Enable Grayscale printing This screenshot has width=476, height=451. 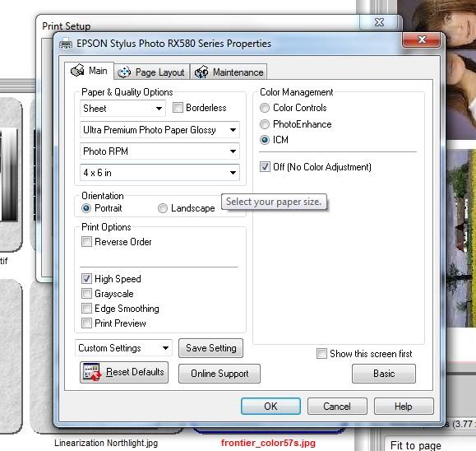86,294
